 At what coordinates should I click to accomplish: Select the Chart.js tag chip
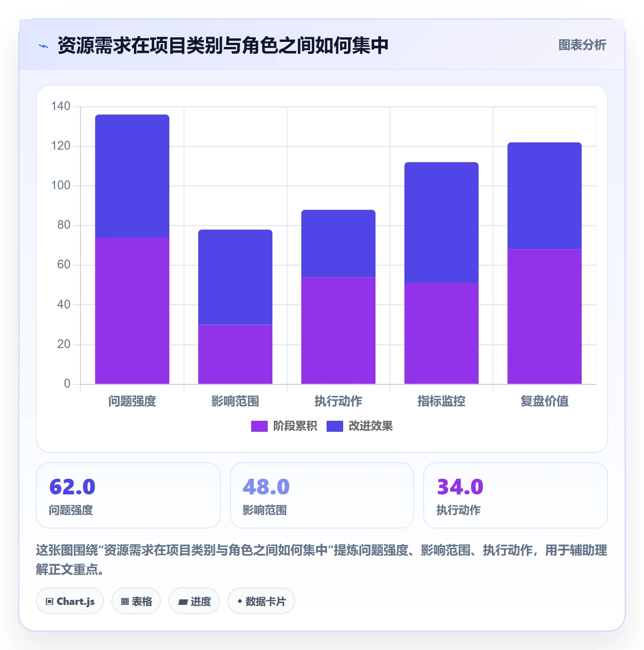pos(70,601)
